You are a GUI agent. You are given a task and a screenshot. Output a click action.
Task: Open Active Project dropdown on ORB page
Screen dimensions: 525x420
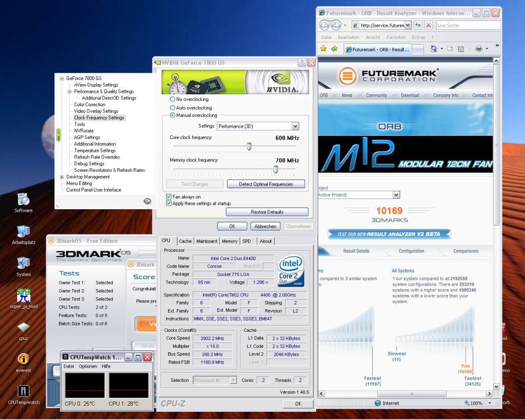pyautogui.click(x=396, y=195)
